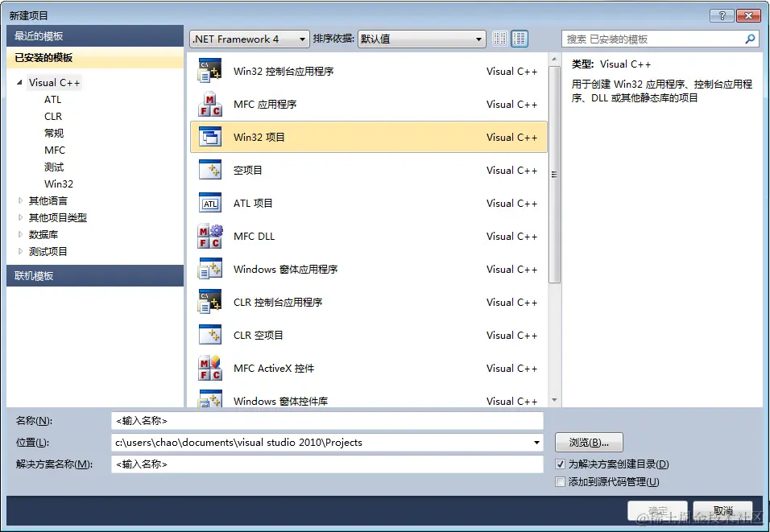770x532 pixels.
Task: Select CLR under Visual C++
Action: [x=53, y=117]
